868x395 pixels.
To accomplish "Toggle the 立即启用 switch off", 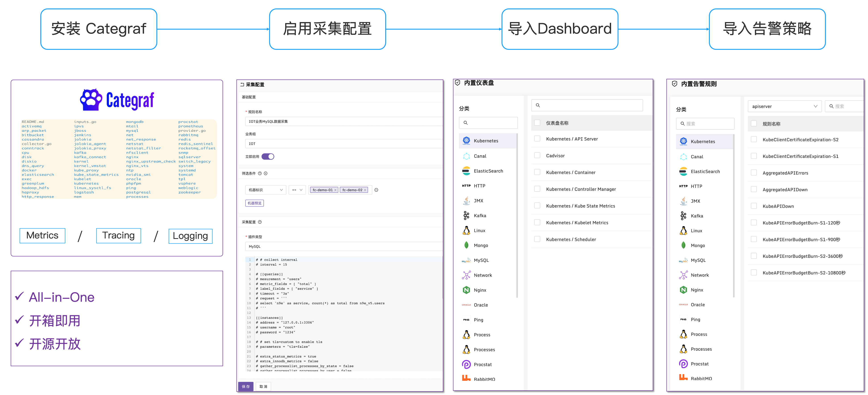I will (268, 157).
